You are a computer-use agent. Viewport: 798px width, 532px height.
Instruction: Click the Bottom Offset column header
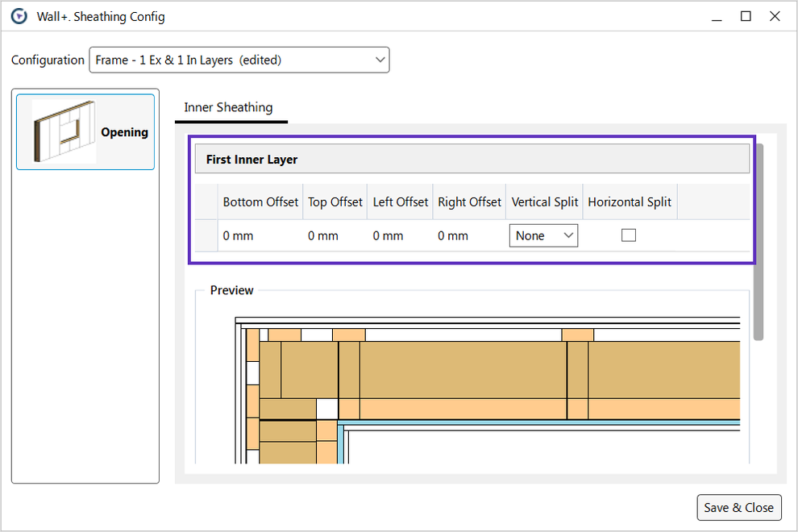point(260,202)
